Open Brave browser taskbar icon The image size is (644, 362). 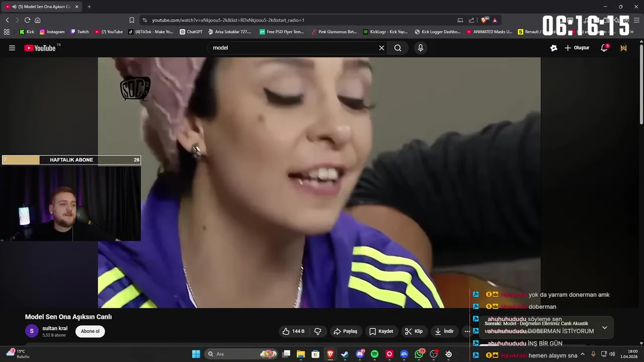(330, 354)
